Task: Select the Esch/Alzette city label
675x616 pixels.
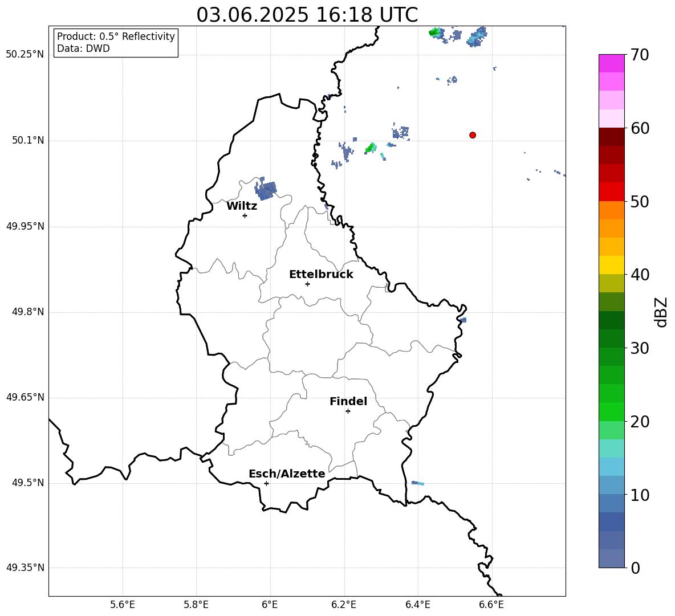Action: coord(287,474)
